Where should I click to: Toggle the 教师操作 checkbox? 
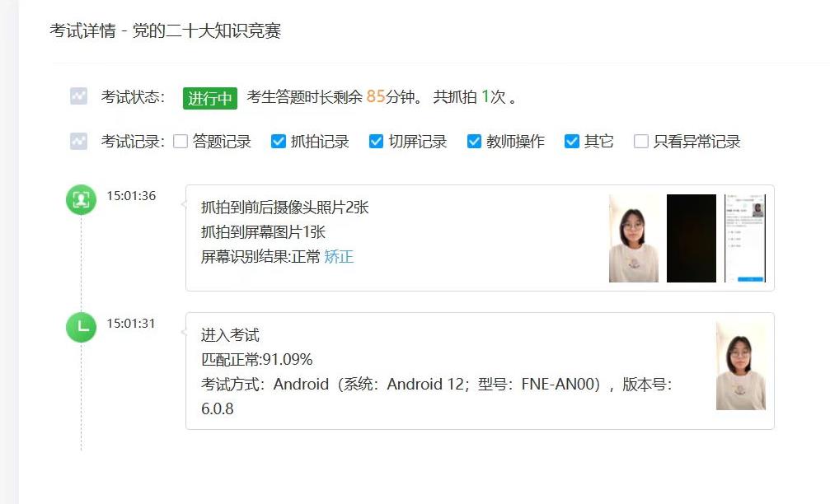[474, 141]
